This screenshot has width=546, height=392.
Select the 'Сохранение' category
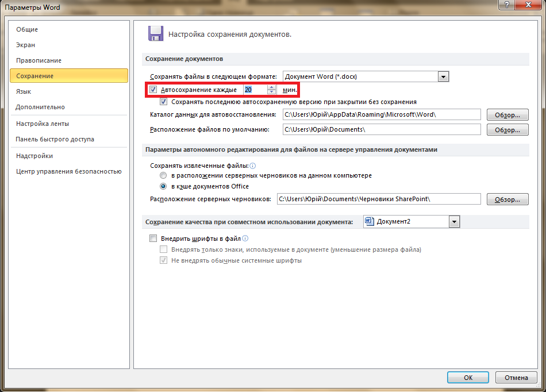pyautogui.click(x=69, y=76)
